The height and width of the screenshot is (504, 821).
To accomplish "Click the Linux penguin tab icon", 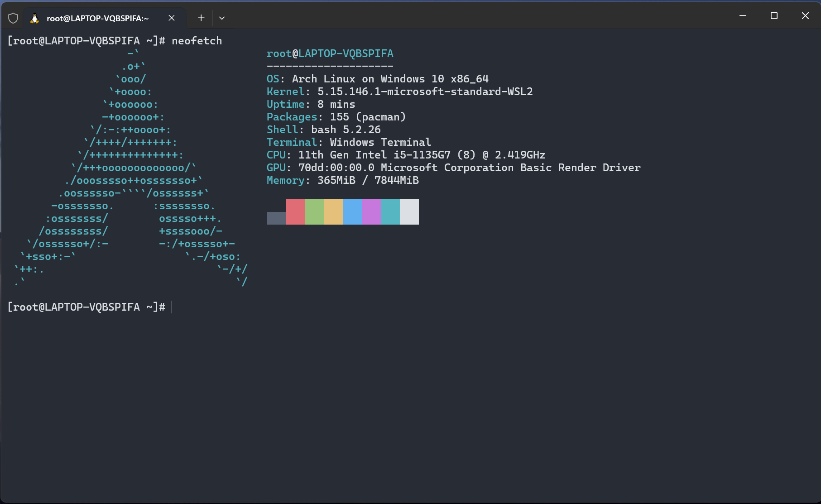I will click(x=34, y=18).
